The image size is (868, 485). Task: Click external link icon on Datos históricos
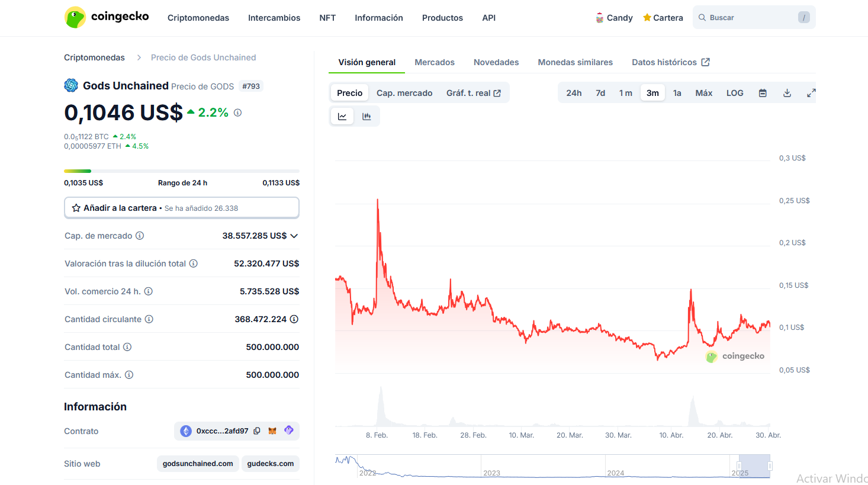pyautogui.click(x=705, y=62)
